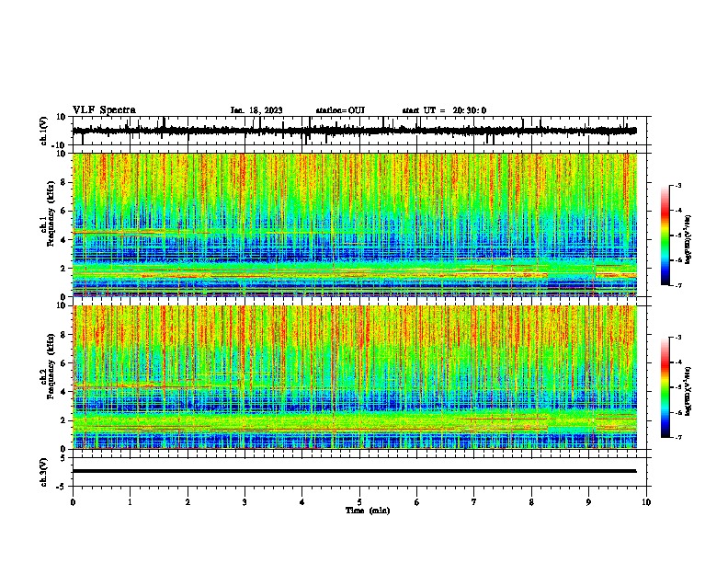Click time axis tick label "7"
The width and height of the screenshot is (728, 563).
click(474, 502)
